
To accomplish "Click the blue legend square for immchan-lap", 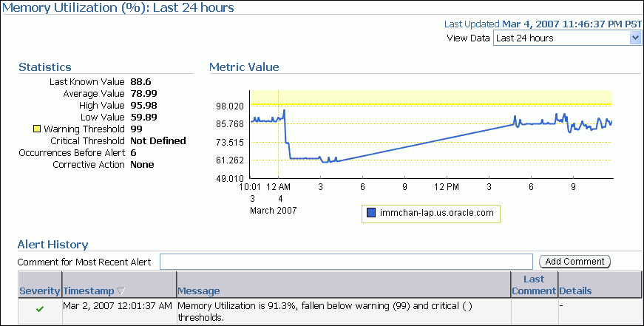I will (x=371, y=214).
